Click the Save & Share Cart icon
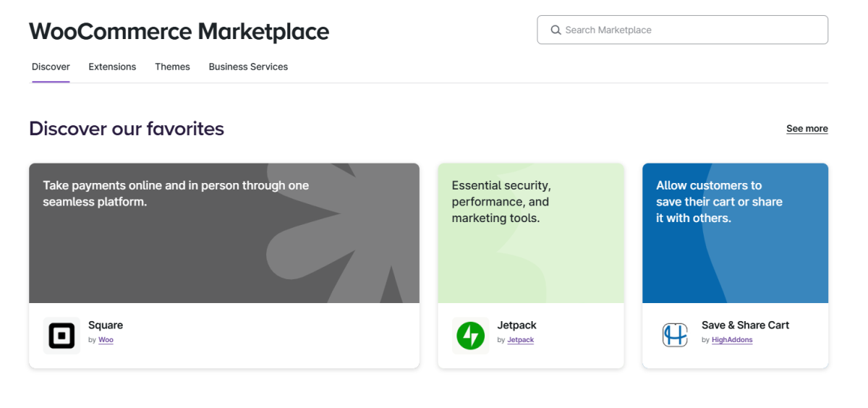Screen dimensions: 868x408 pos(675,336)
